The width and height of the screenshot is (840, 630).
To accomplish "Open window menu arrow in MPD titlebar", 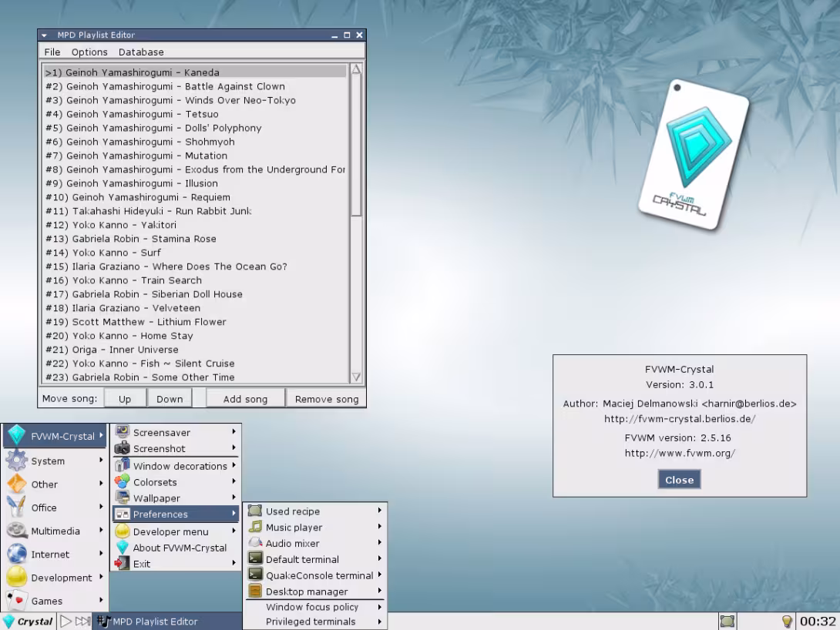I will click(x=45, y=35).
